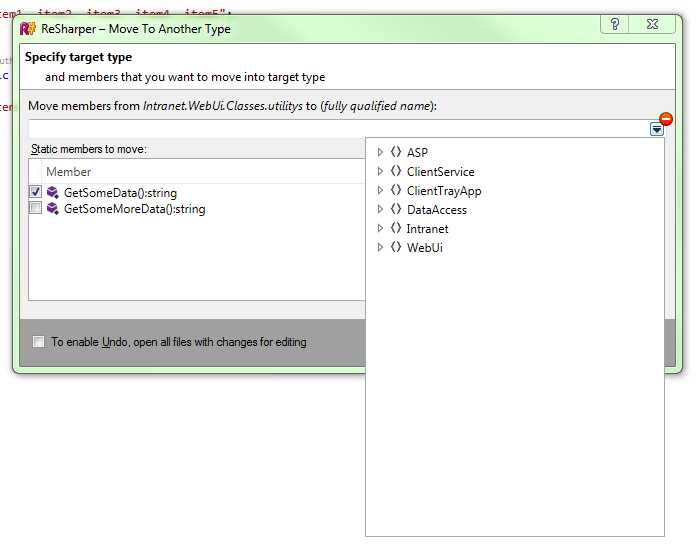
Task: Click the ClientService namespace braces icon
Action: pyautogui.click(x=396, y=171)
